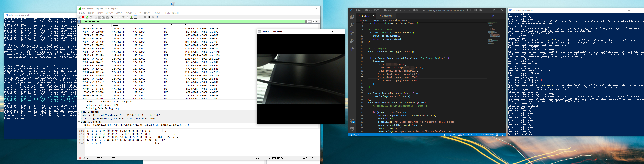Open VS Code Search sidebar
644x164 pixels.
tap(352, 25)
